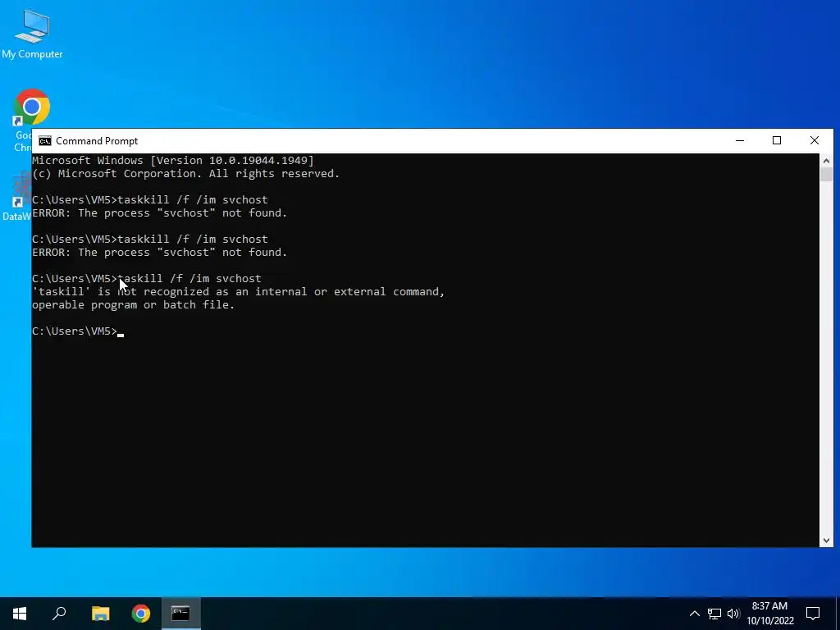This screenshot has width=840, height=630.
Task: Open the clock showing 8:37 AM
Action: [x=769, y=614]
